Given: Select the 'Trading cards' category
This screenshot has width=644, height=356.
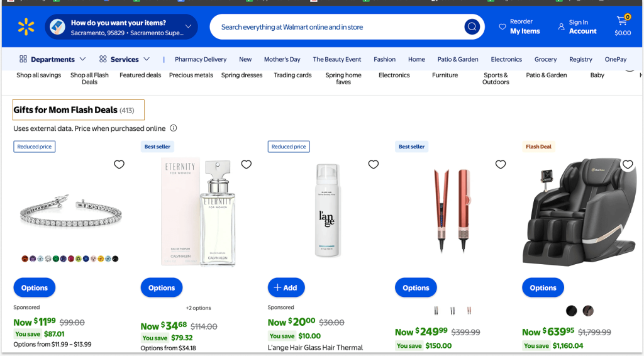Looking at the screenshot, I should 292,75.
